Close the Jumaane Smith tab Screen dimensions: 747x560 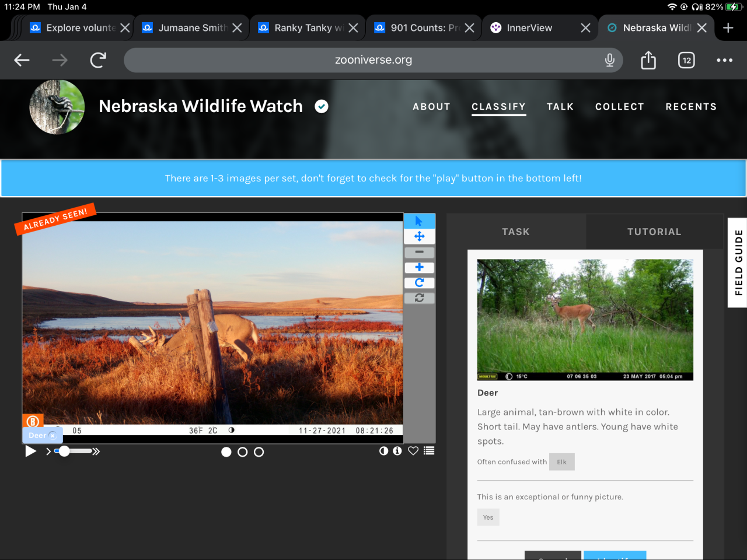point(237,28)
